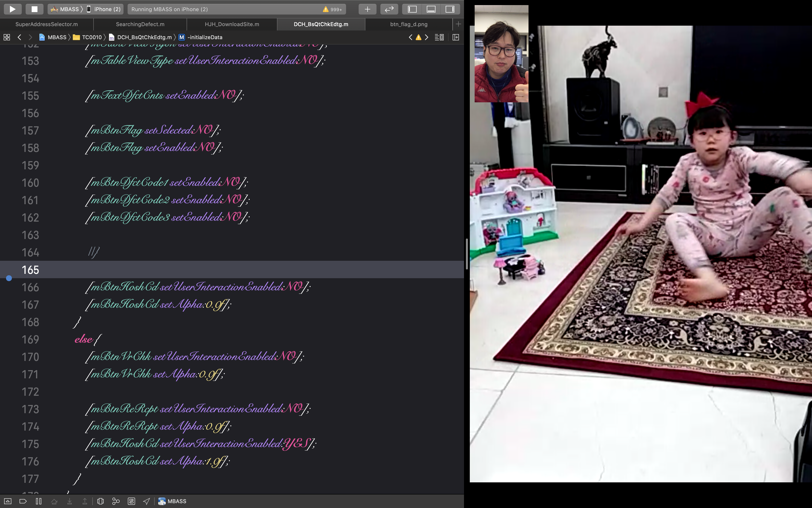Open the MBASS project breadcrumb
Viewport: 812px width, 508px height.
(53, 37)
